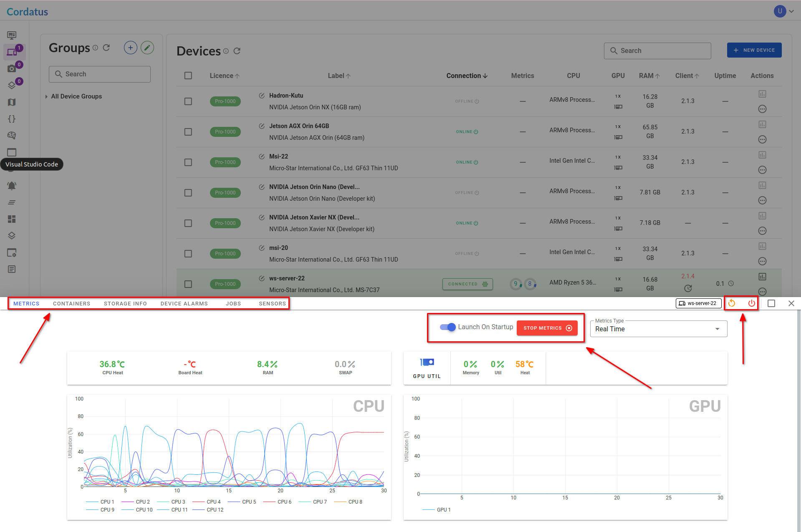The height and width of the screenshot is (532, 801).
Task: Maximize the metrics panel
Action: tap(771, 303)
